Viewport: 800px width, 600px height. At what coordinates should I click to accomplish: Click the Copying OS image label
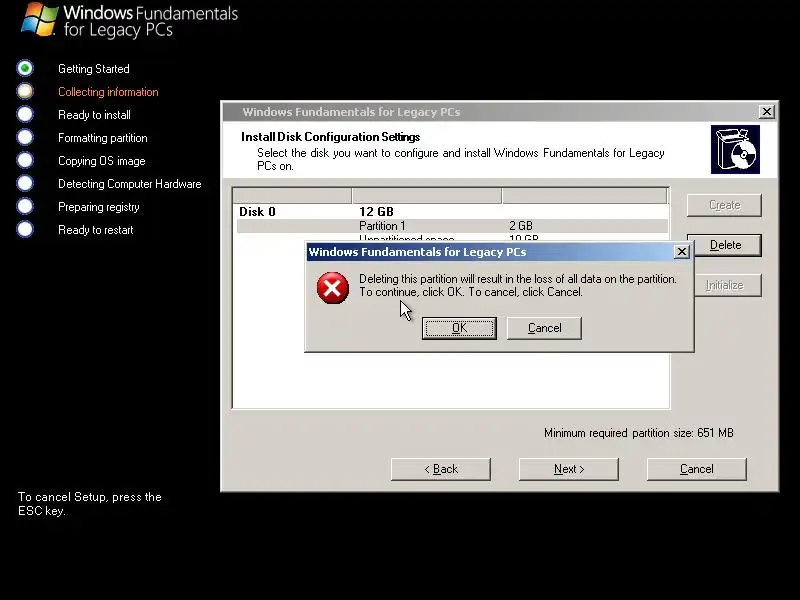tap(102, 161)
